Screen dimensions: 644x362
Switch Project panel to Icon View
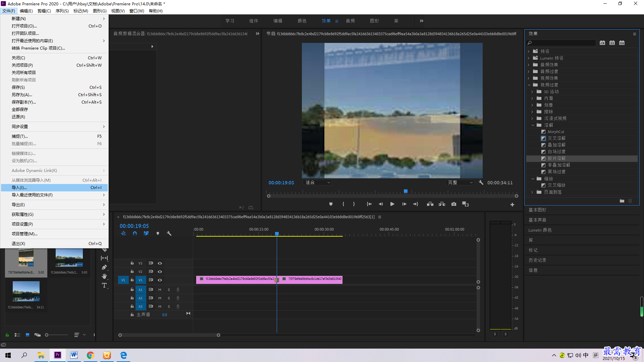pyautogui.click(x=28, y=335)
